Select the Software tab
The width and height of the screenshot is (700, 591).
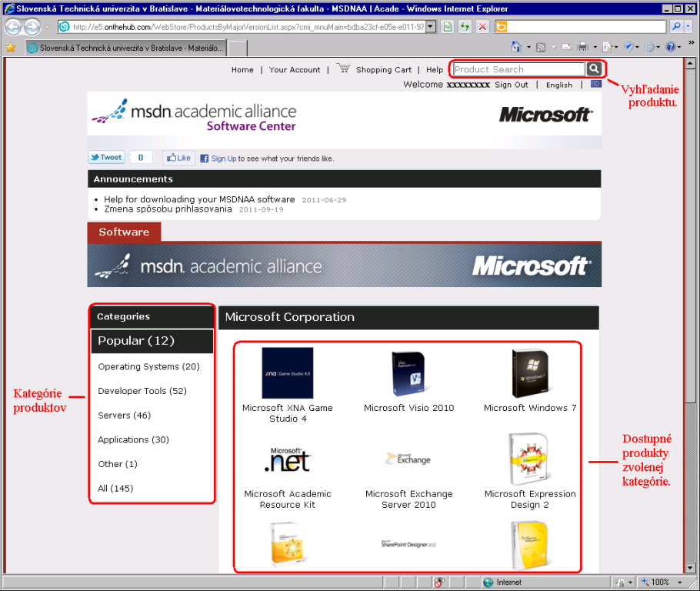coord(124,232)
